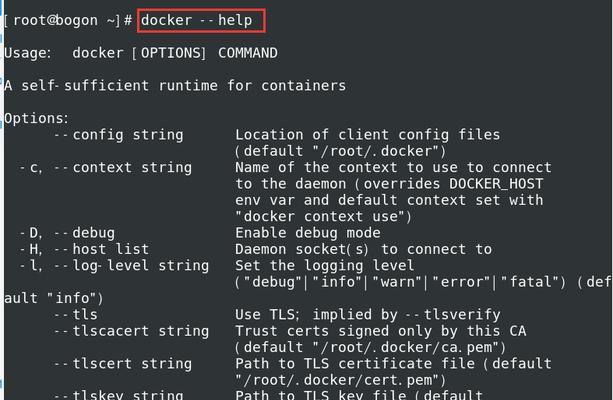Click the word COMMAND in usage line
This screenshot has height=400, width=613.
tap(247, 53)
